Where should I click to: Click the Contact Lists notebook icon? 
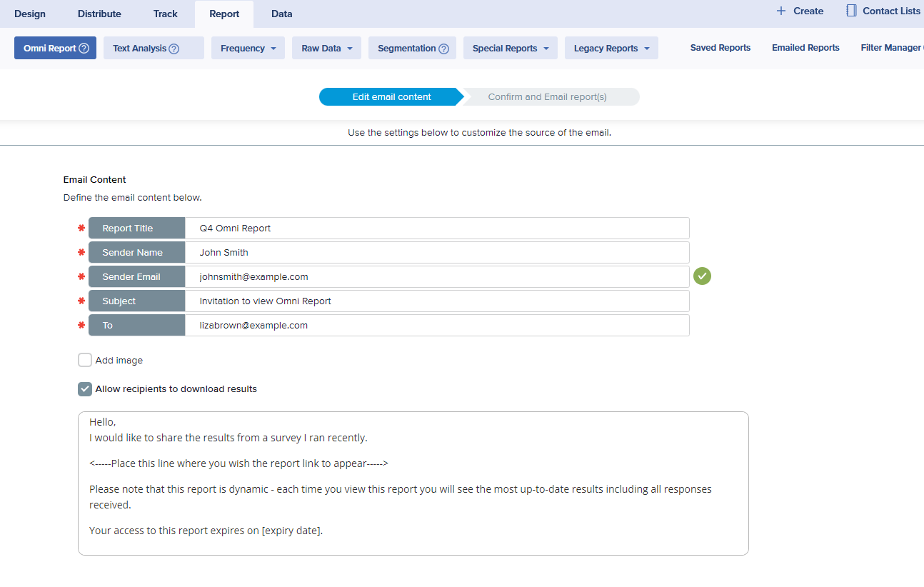pos(851,11)
